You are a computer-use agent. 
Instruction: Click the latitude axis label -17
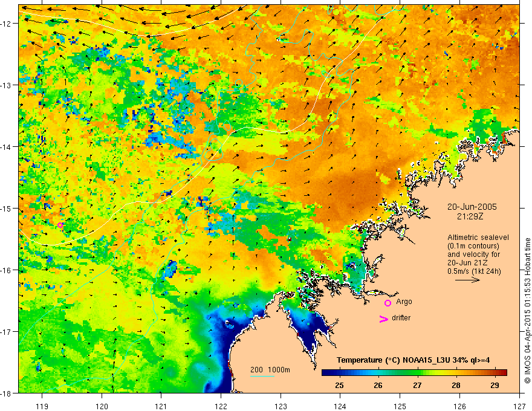click(x=7, y=332)
